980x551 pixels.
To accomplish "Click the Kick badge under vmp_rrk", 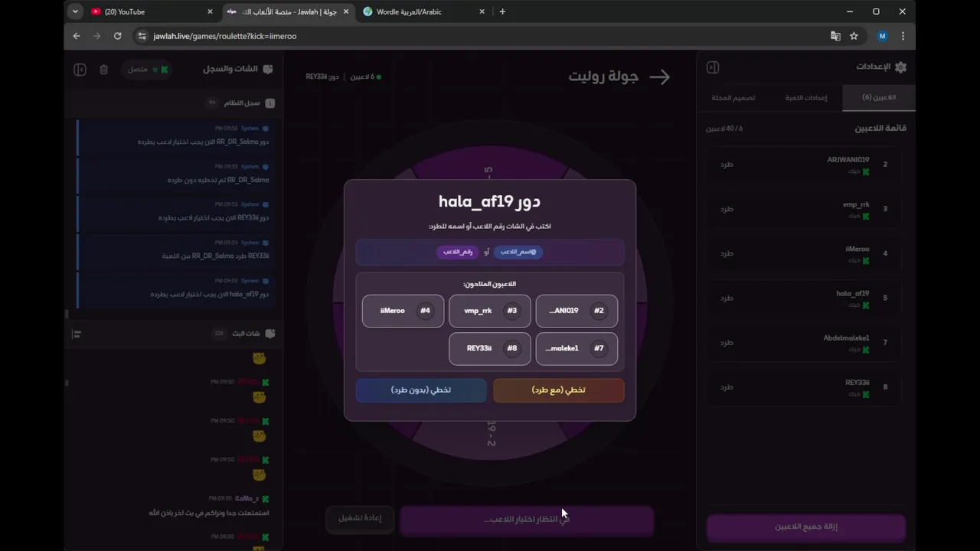I will coord(866,217).
